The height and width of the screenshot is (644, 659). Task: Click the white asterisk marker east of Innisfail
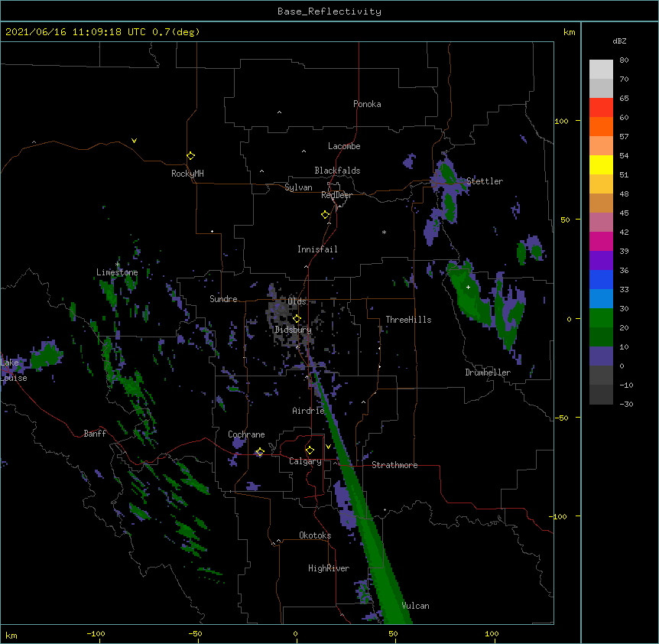[384, 232]
